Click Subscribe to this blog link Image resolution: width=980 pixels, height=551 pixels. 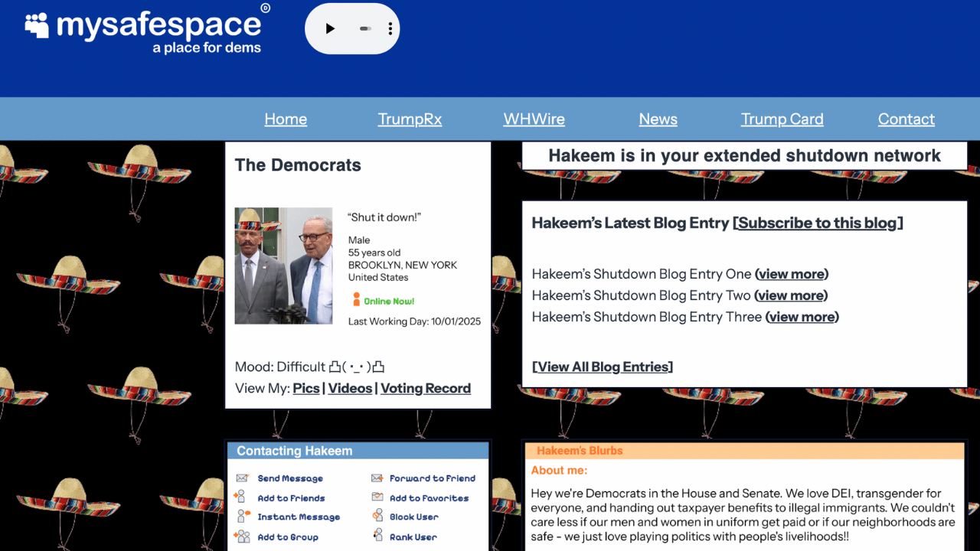click(x=817, y=223)
